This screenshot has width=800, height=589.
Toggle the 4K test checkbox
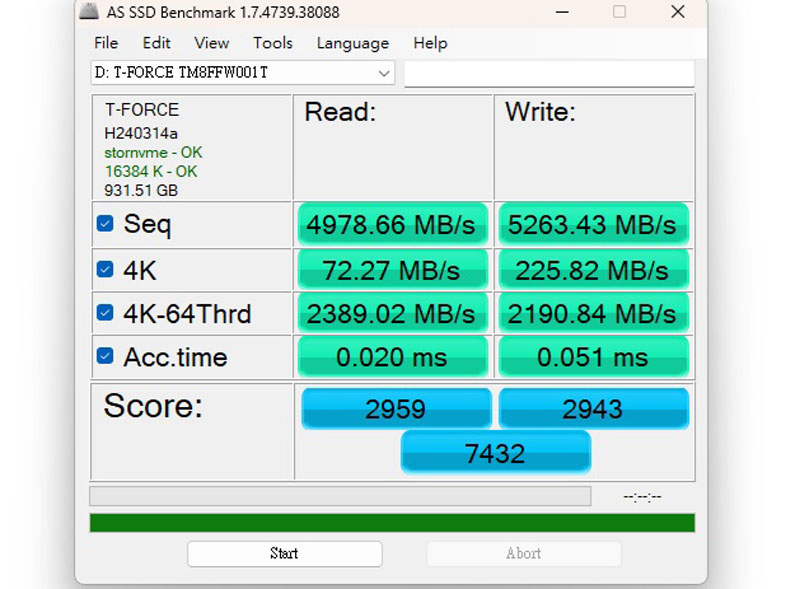105,269
